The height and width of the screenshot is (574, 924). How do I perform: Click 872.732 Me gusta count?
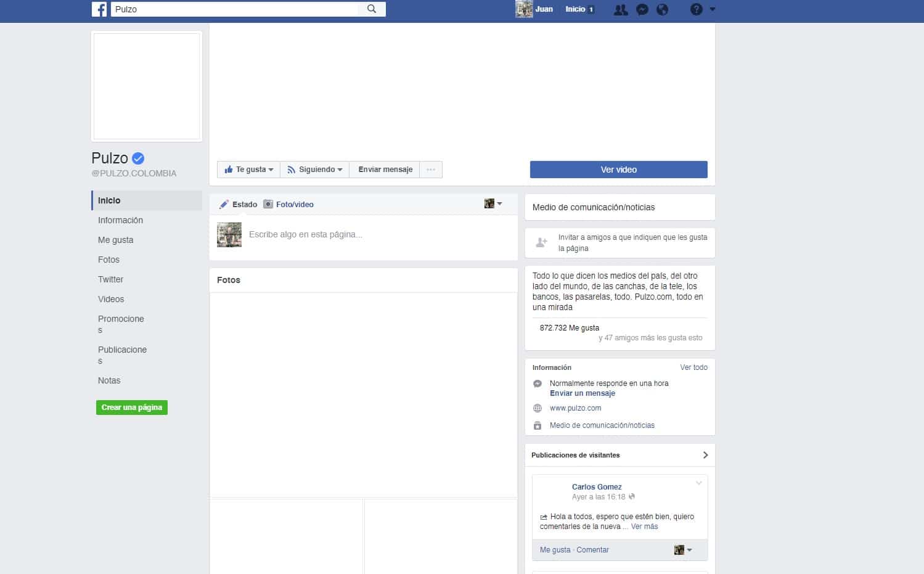coord(570,328)
